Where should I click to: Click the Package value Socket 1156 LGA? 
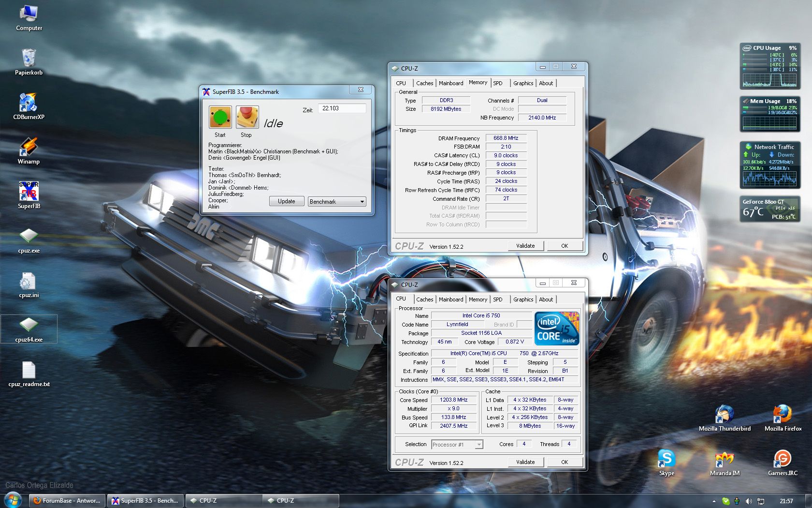pos(481,333)
